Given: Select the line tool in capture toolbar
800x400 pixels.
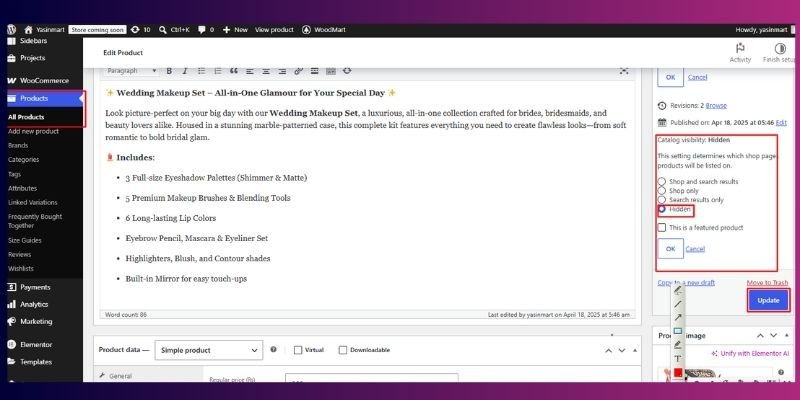Looking at the screenshot, I should (678, 304).
